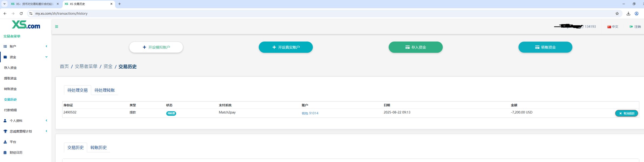Screen dimensions: 644x162
Task: Click the date 2025-08-22 09:13
Action: coord(397,112)
